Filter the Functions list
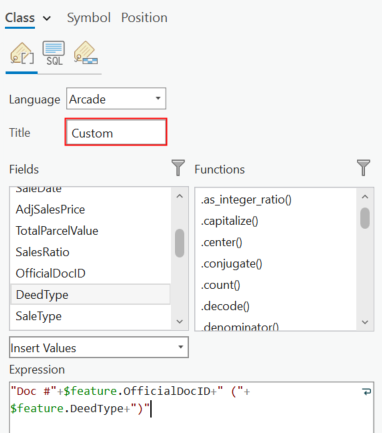 pyautogui.click(x=363, y=167)
